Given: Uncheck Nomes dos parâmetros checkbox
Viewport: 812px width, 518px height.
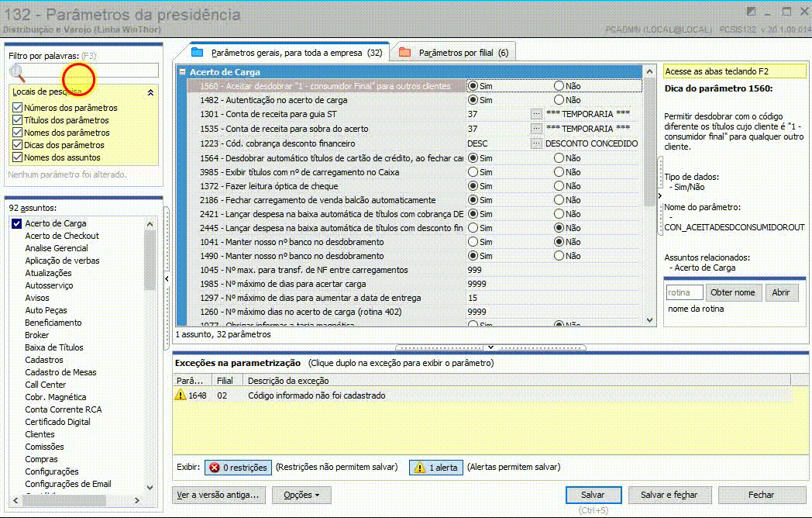Looking at the screenshot, I should 17,133.
